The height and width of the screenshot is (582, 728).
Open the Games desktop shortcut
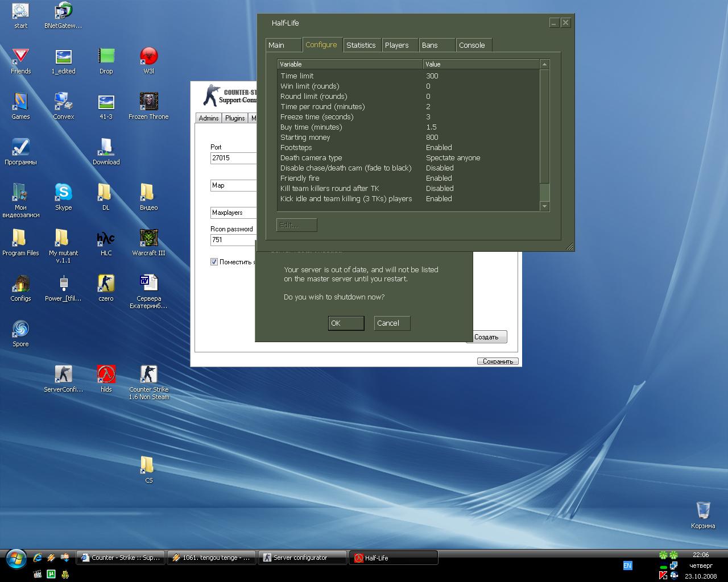click(20, 106)
